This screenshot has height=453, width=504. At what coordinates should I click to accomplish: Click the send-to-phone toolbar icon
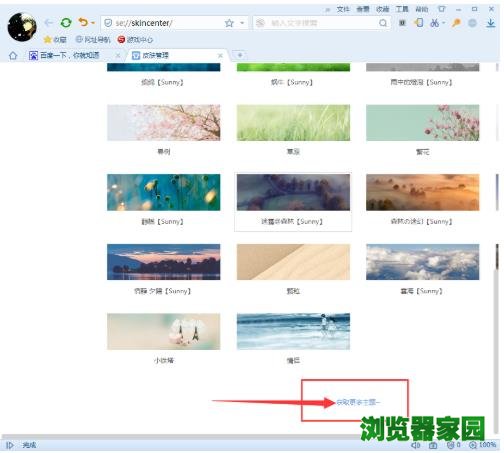click(419, 23)
